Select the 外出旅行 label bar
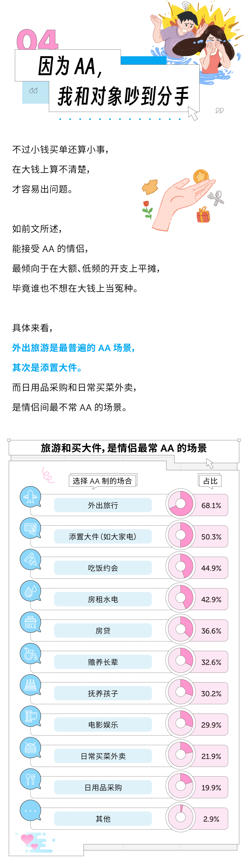The height and width of the screenshot is (868, 248). (103, 505)
